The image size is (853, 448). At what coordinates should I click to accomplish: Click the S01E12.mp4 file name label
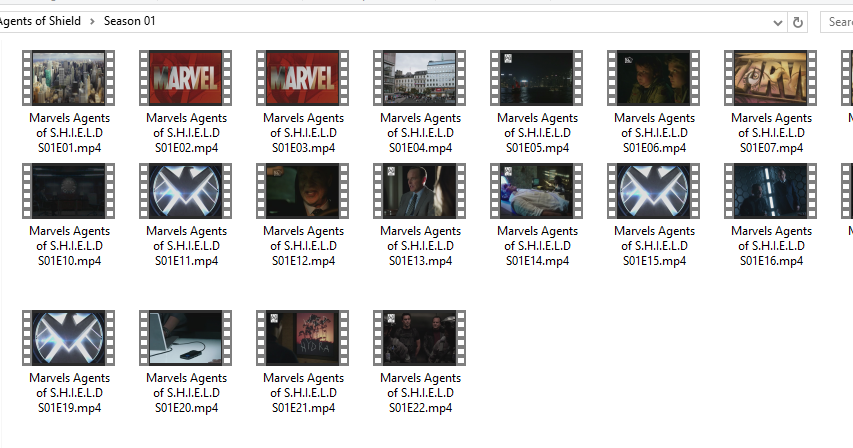304,246
